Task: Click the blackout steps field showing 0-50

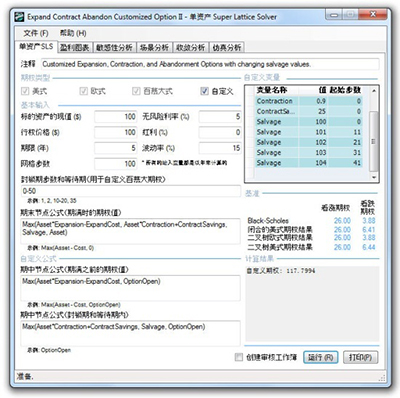Action: (130, 191)
